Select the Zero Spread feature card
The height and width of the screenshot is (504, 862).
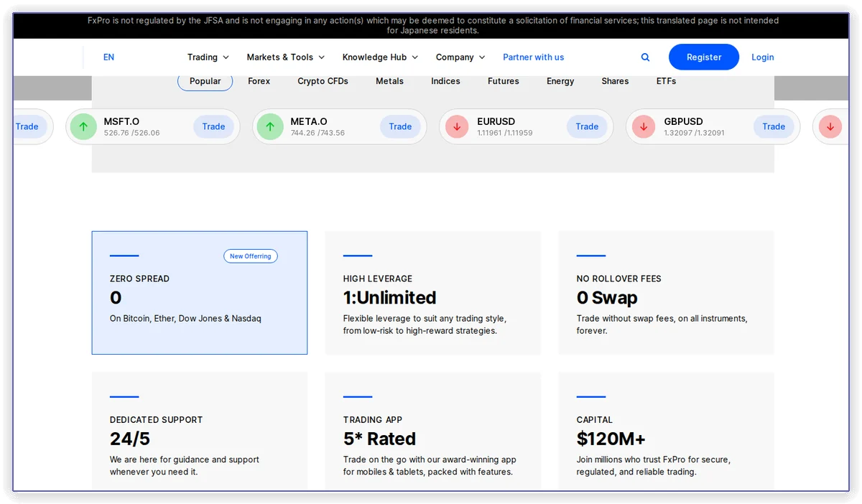click(200, 293)
